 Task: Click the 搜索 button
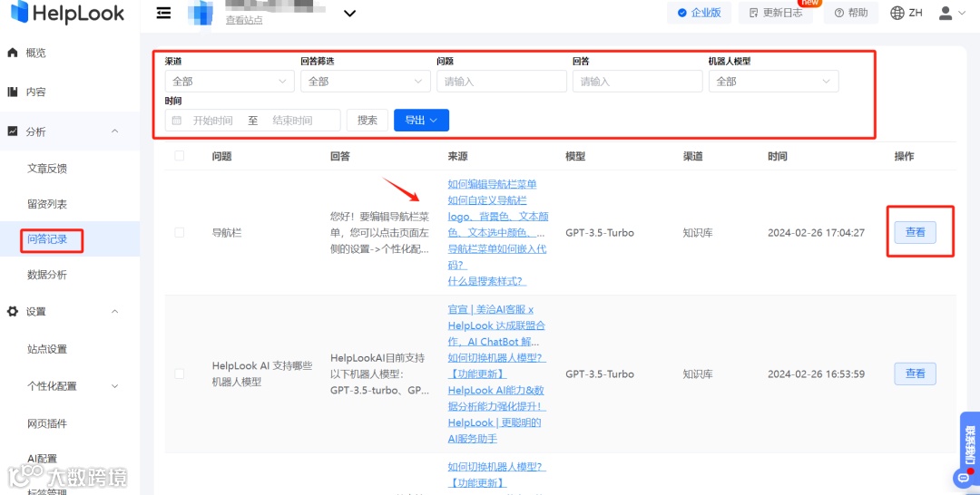pos(367,121)
